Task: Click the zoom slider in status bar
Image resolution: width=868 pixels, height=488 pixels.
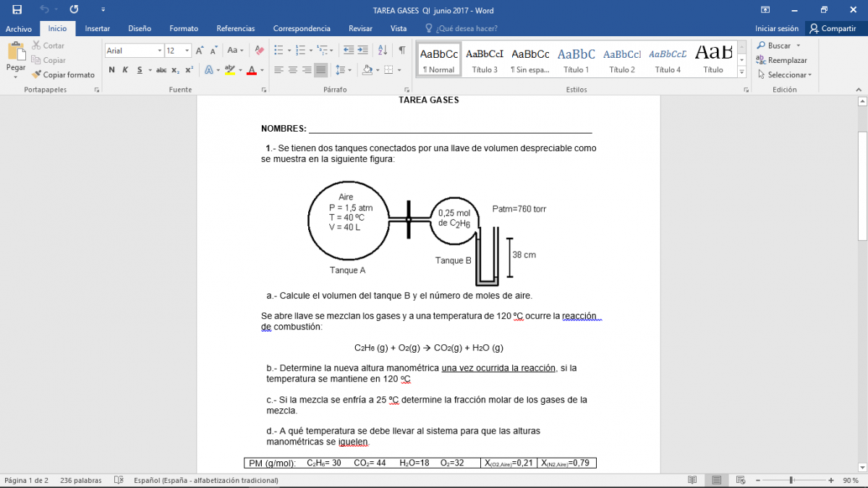Action: pos(791,480)
